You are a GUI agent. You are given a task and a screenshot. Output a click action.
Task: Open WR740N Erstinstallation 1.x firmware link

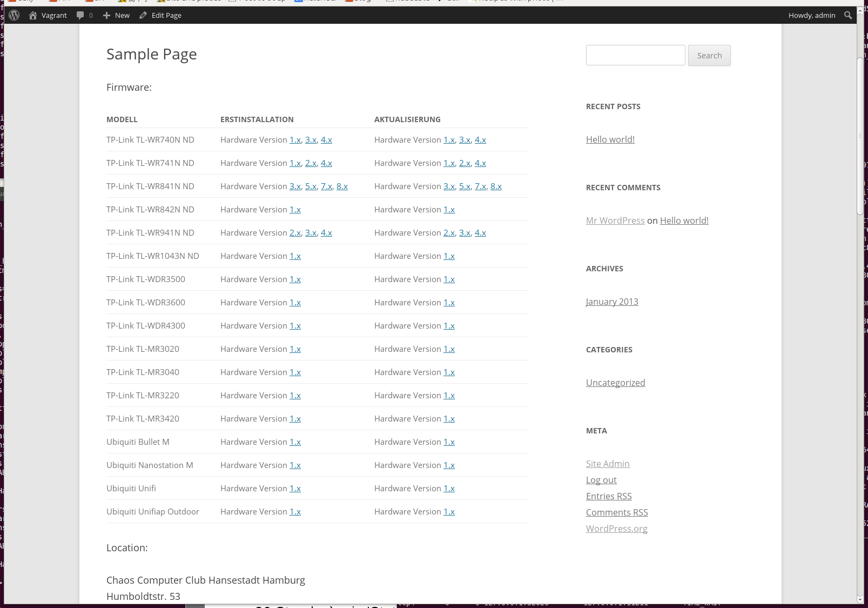295,140
